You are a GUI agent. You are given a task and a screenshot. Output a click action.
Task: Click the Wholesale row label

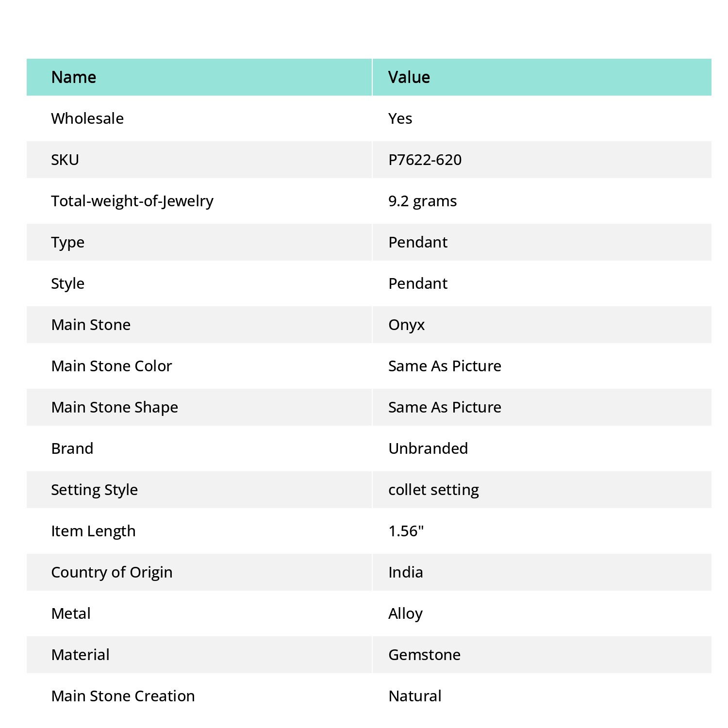tap(87, 118)
